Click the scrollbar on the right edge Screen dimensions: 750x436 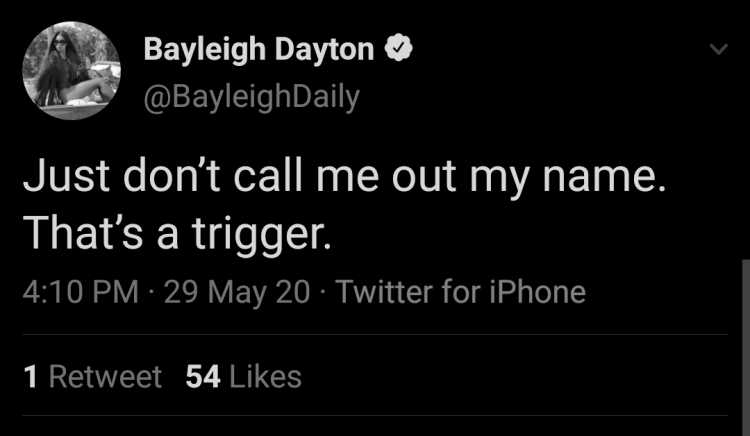746,348
